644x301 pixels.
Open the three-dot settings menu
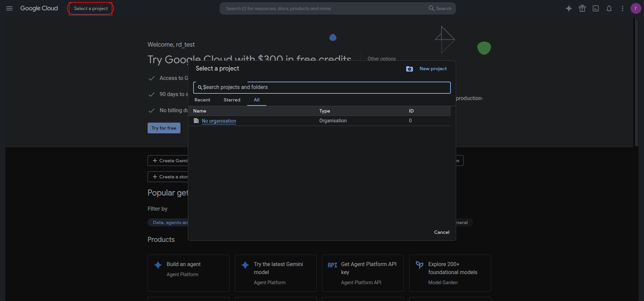coord(623,8)
